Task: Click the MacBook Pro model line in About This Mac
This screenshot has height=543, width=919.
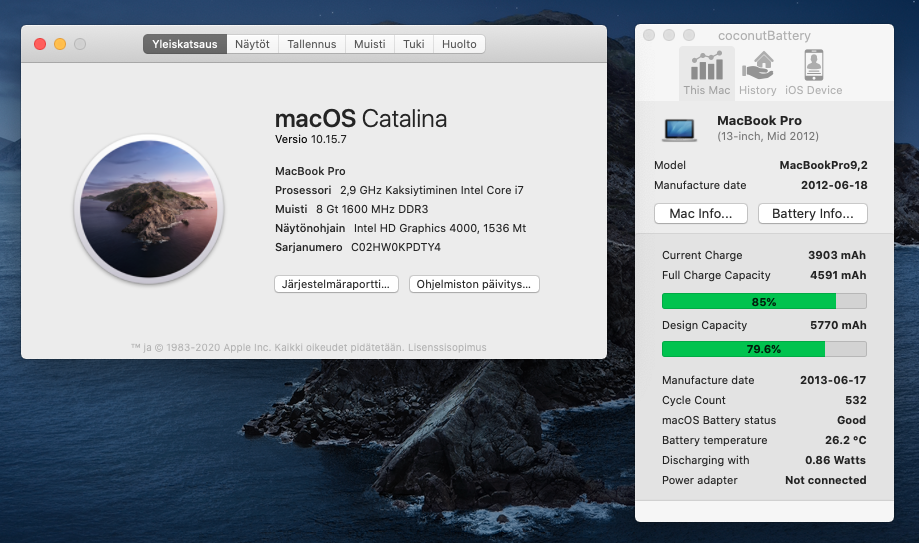Action: click(x=310, y=171)
